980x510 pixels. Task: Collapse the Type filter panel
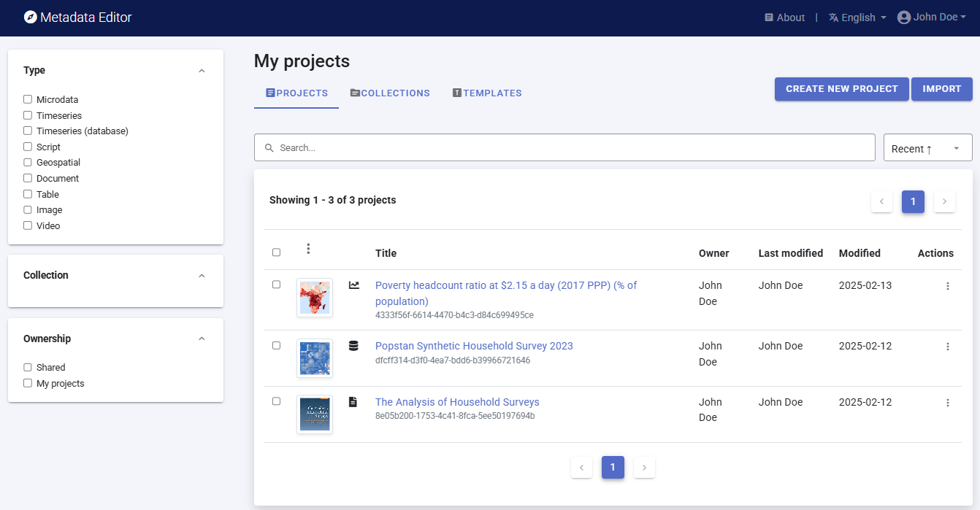202,71
